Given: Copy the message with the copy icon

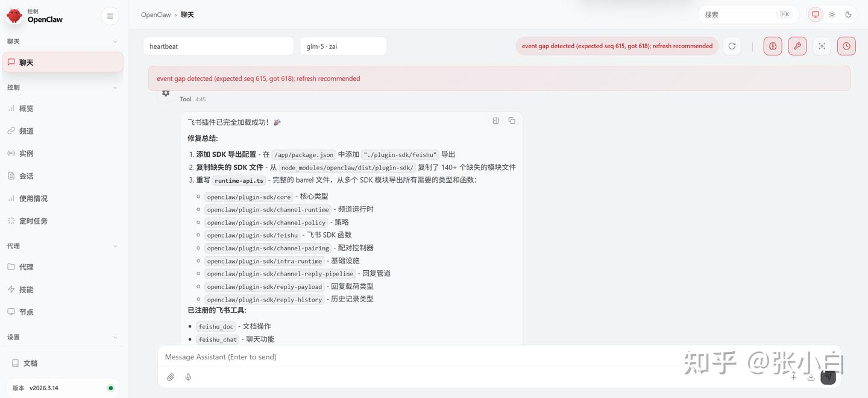Looking at the screenshot, I should 512,121.
